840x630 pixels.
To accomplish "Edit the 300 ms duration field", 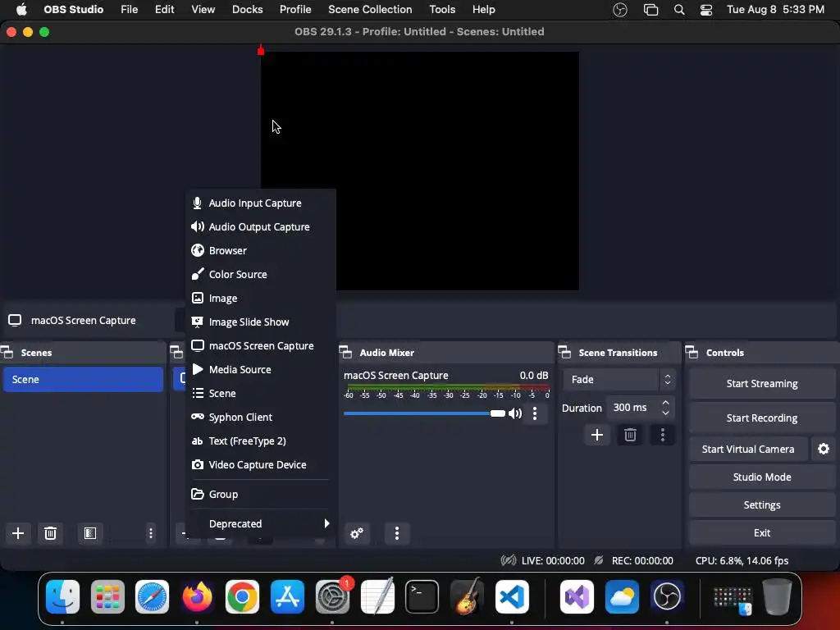I will pos(633,408).
